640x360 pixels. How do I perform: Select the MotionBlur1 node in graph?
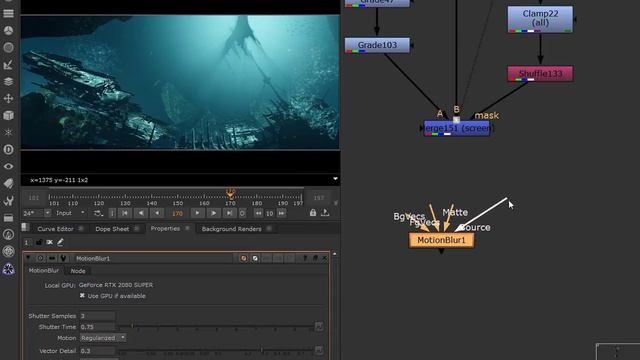pyautogui.click(x=441, y=240)
